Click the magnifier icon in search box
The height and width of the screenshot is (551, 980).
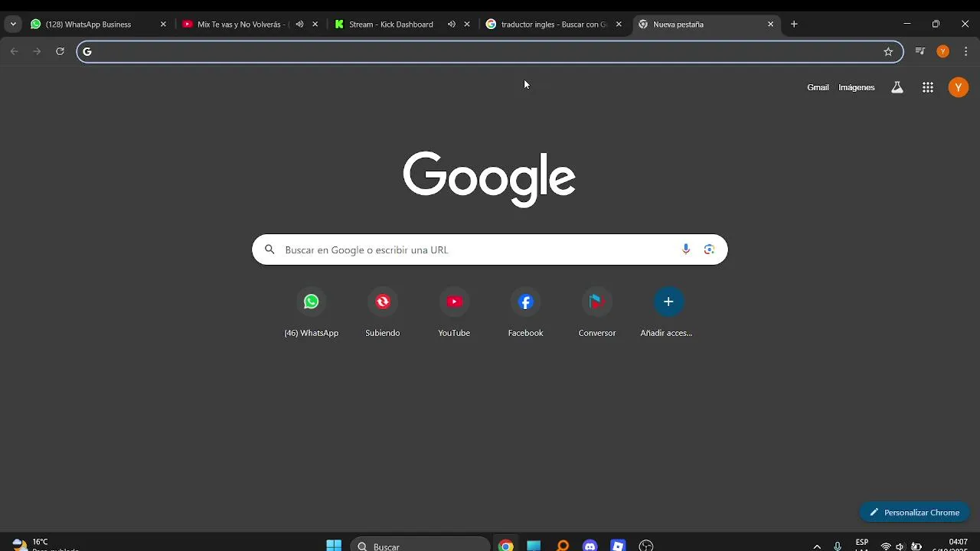click(269, 249)
